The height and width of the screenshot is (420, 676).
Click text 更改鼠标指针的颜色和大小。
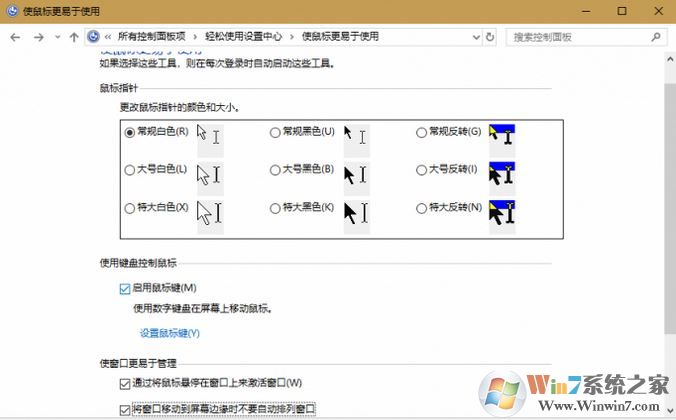pos(180,107)
